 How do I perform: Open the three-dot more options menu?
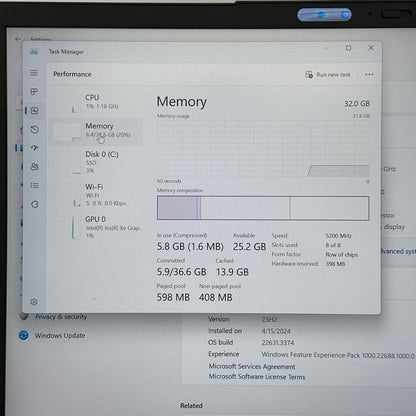point(369,74)
